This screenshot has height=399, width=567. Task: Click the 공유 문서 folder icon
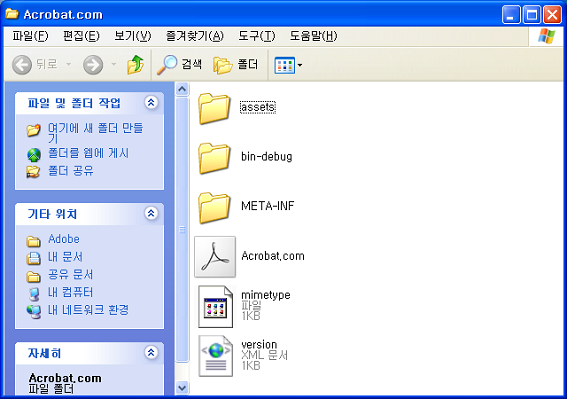coord(33,277)
